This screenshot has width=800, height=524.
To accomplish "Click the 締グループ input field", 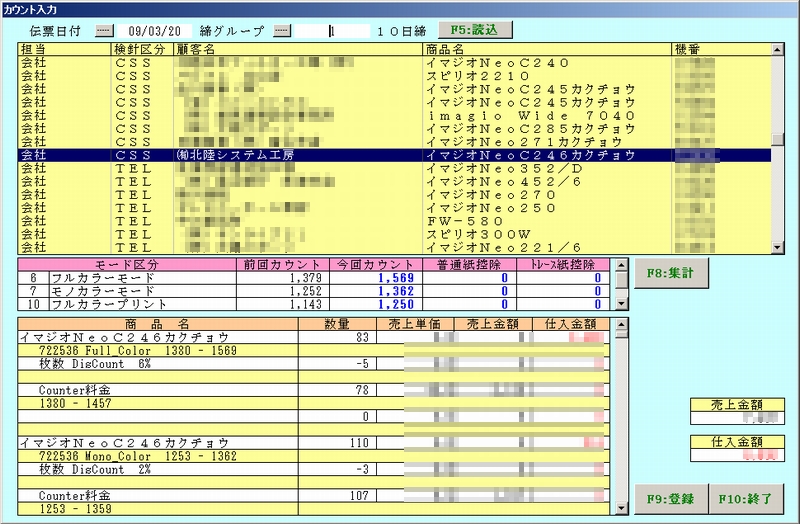I will pos(332,31).
